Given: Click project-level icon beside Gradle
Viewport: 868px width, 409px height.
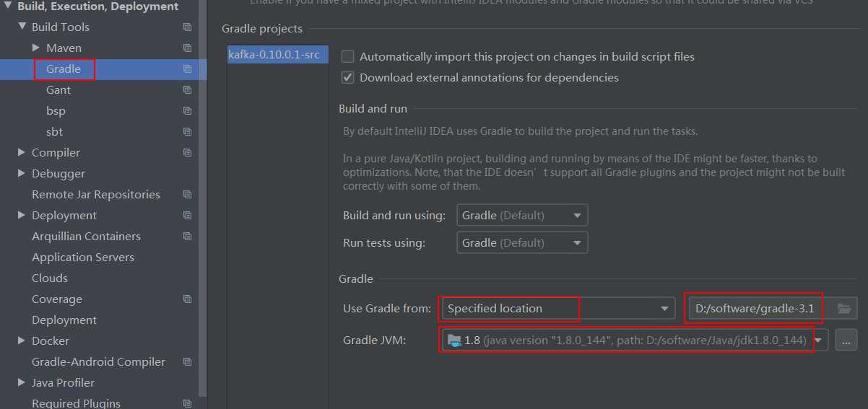Looking at the screenshot, I should [187, 69].
